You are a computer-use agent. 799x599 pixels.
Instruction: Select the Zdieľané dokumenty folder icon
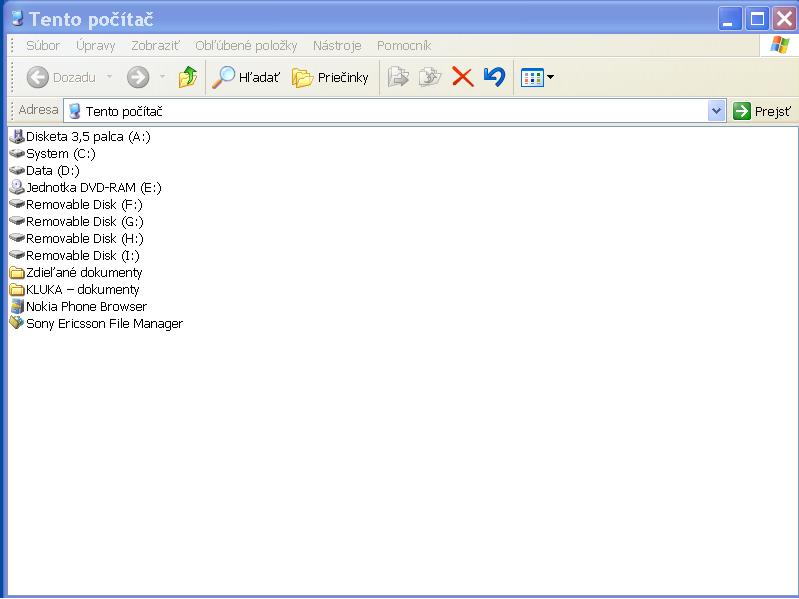click(17, 273)
